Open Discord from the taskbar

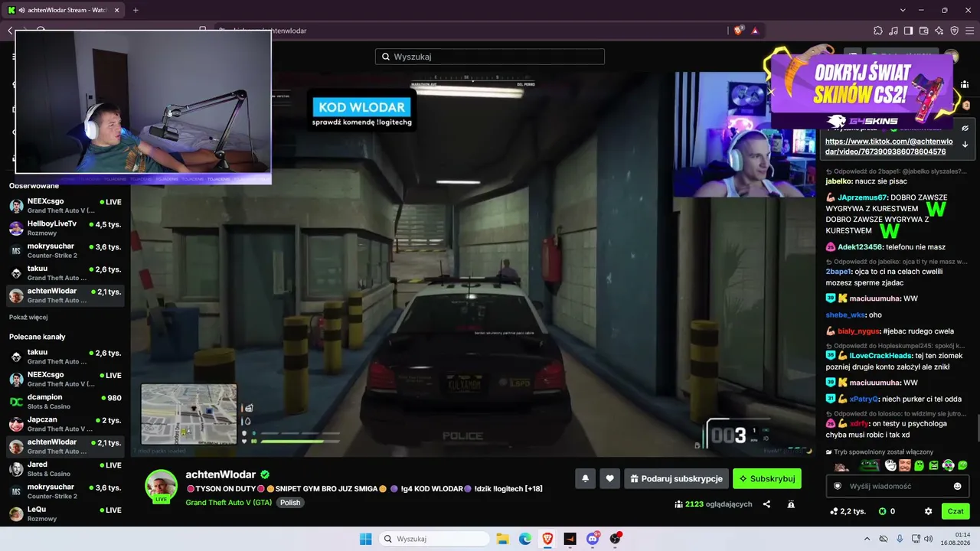coord(593,539)
